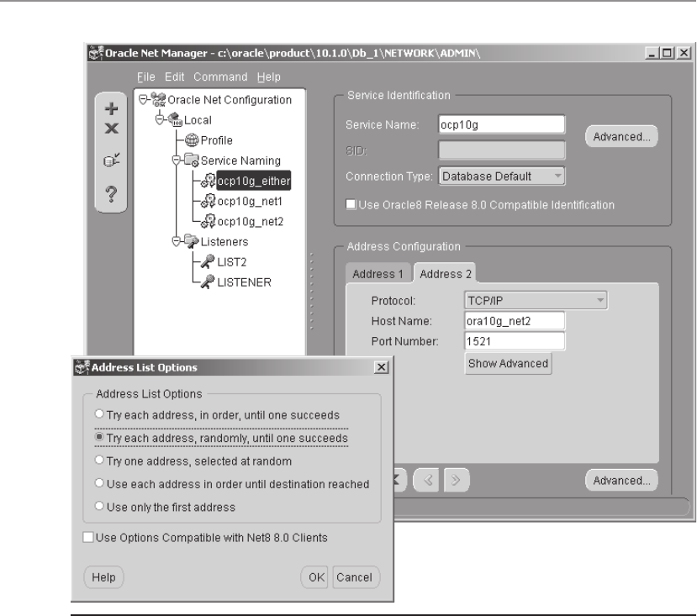Click the ocp10g_net1 service icon

coord(208,201)
